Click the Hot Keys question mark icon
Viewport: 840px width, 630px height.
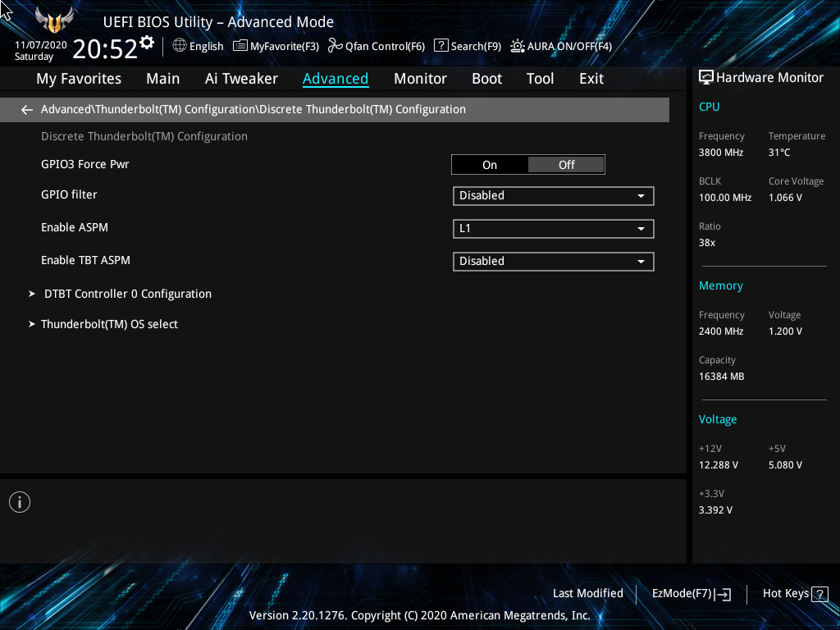(x=819, y=594)
